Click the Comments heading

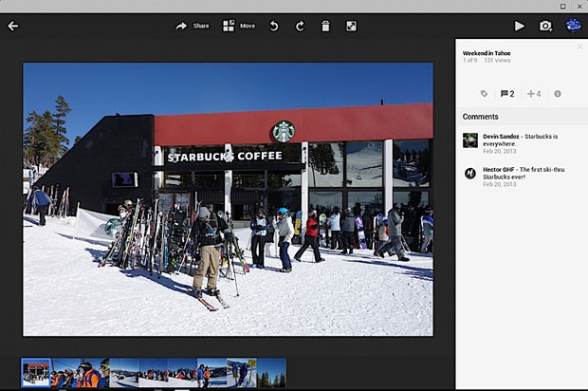pos(481,117)
